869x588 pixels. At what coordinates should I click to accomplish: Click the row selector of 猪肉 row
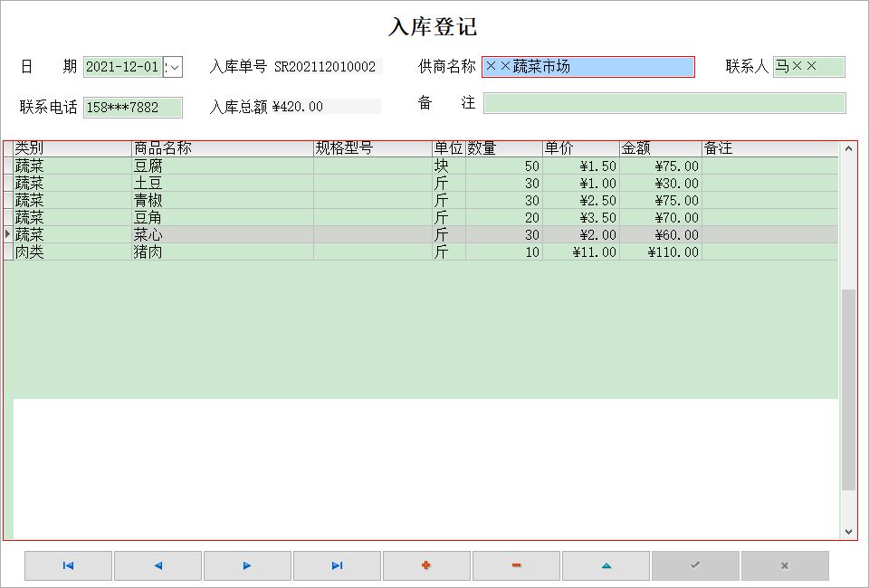pyautogui.click(x=8, y=251)
